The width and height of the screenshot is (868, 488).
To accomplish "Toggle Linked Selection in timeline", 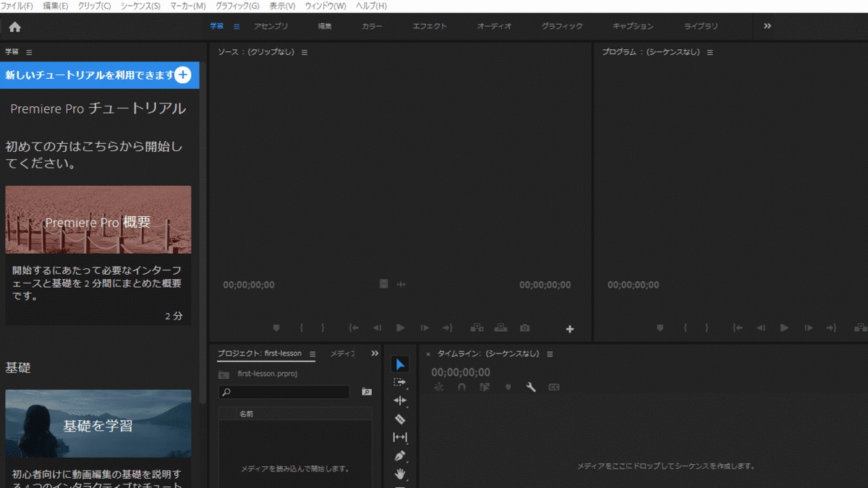I will tap(485, 388).
